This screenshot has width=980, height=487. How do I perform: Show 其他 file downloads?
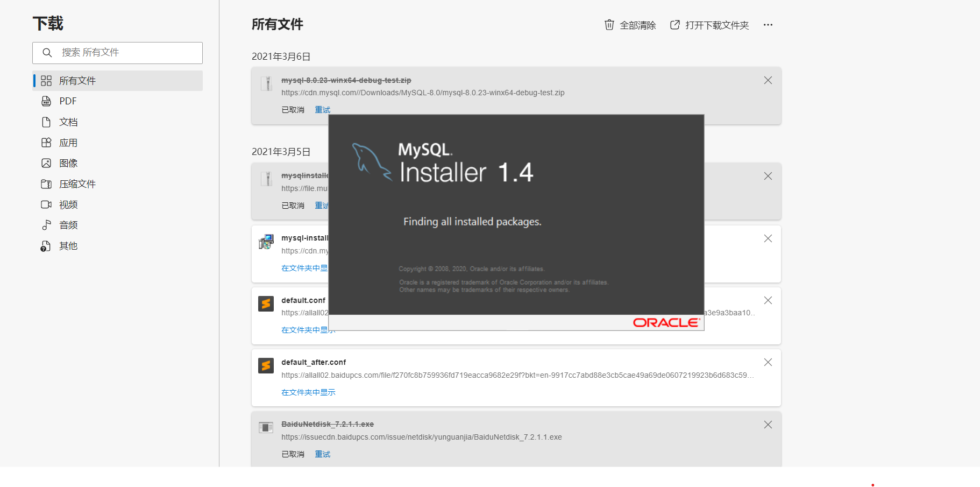117,246
